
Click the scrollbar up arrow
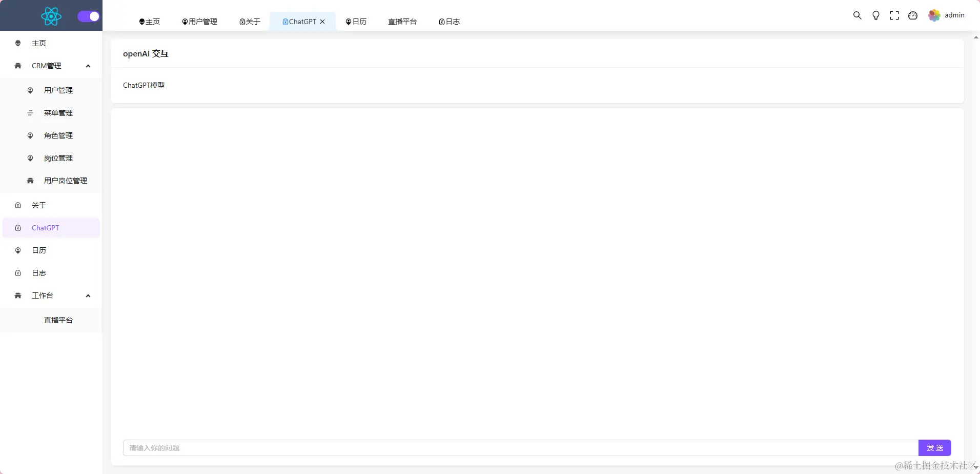[976, 37]
